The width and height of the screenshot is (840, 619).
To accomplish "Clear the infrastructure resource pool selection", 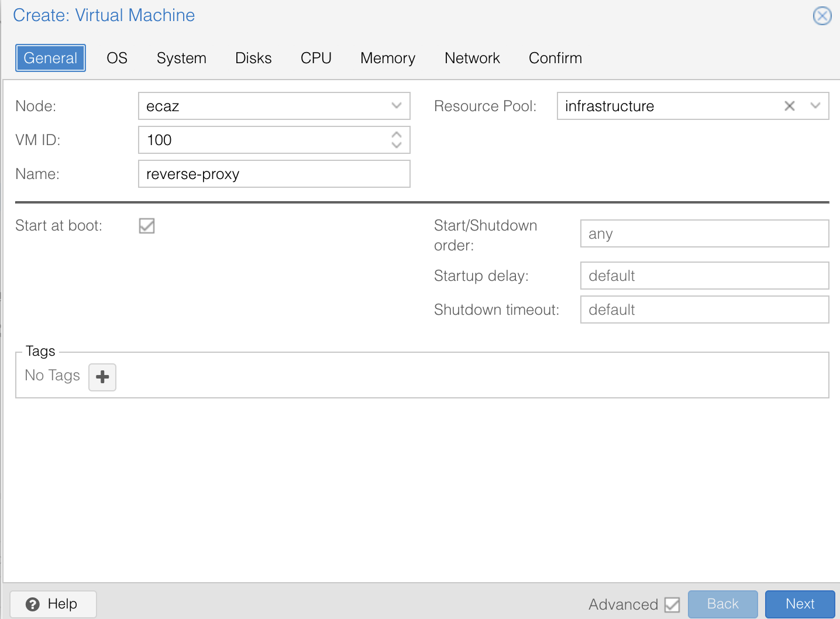I will tap(789, 106).
